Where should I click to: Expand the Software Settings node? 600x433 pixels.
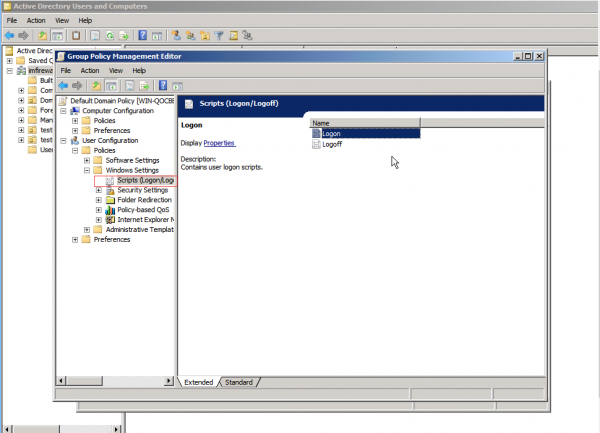point(87,161)
